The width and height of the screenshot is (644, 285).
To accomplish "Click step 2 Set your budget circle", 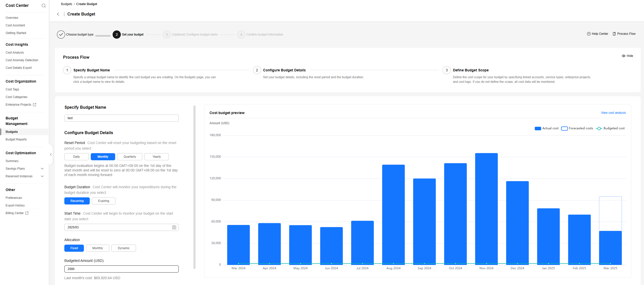I will 117,35.
